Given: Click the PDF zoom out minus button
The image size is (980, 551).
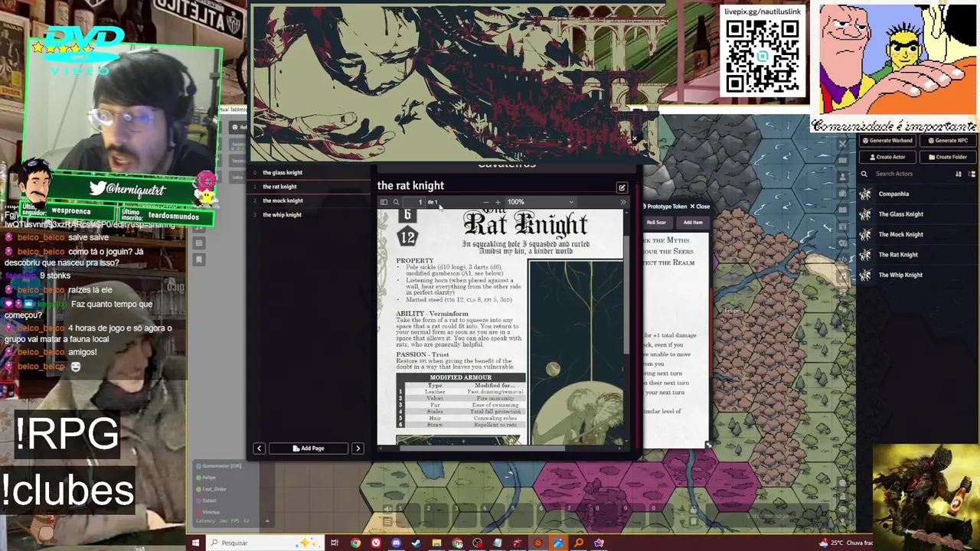Looking at the screenshot, I should click(485, 202).
